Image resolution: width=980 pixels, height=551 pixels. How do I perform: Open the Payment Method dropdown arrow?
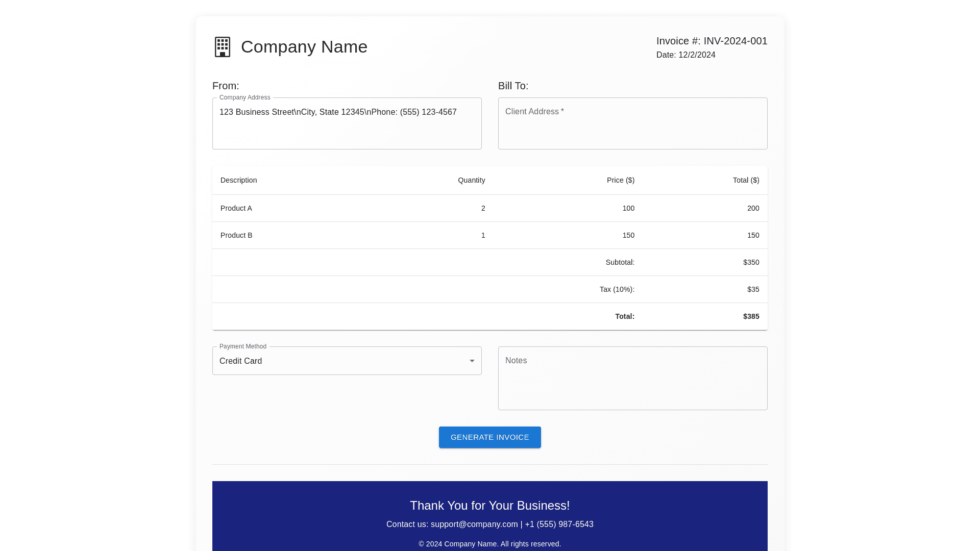point(472,361)
